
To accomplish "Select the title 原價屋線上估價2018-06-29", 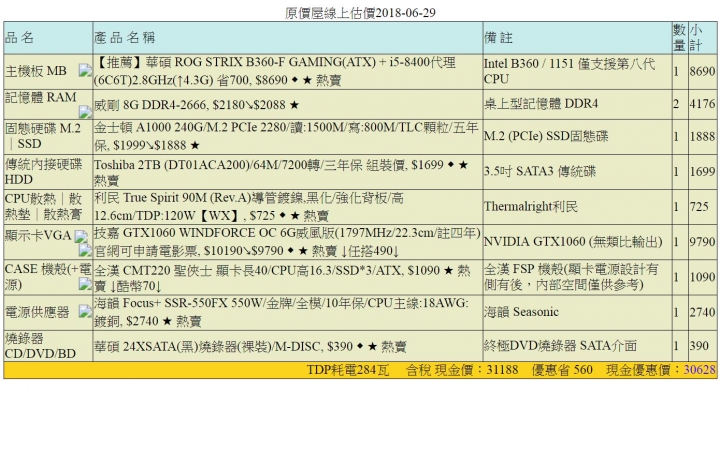I will [x=360, y=13].
